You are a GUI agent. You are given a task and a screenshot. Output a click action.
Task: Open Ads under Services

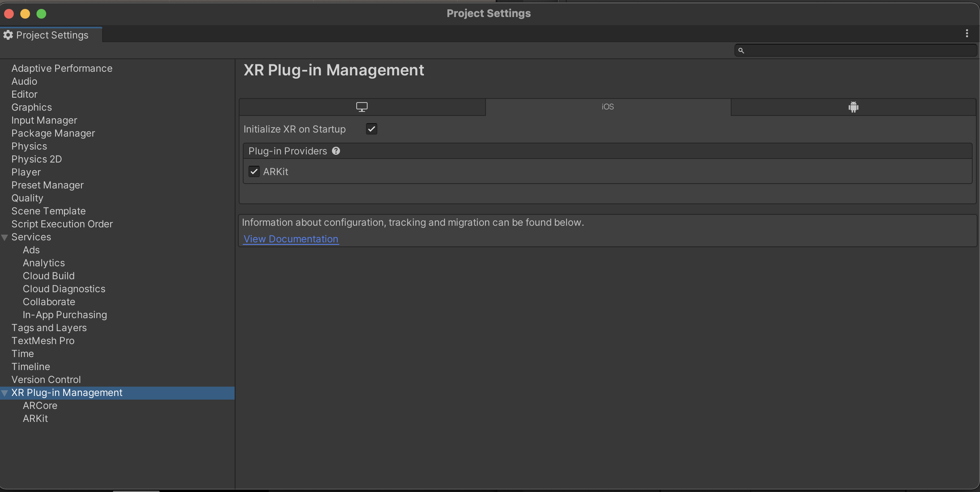click(31, 250)
